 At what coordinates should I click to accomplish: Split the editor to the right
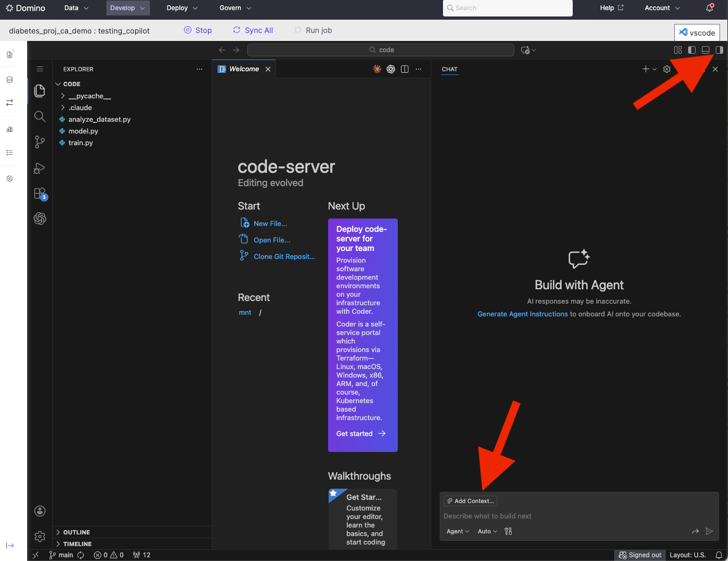coord(405,69)
